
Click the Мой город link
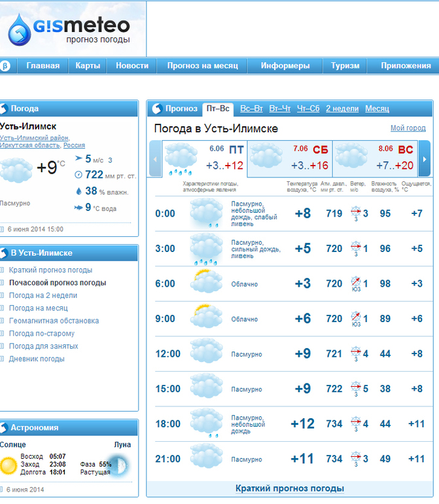[408, 128]
